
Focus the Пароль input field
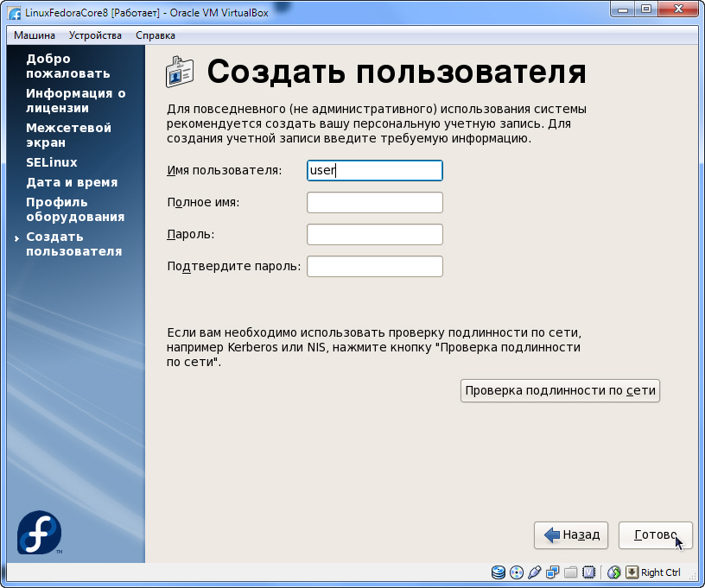pos(375,235)
